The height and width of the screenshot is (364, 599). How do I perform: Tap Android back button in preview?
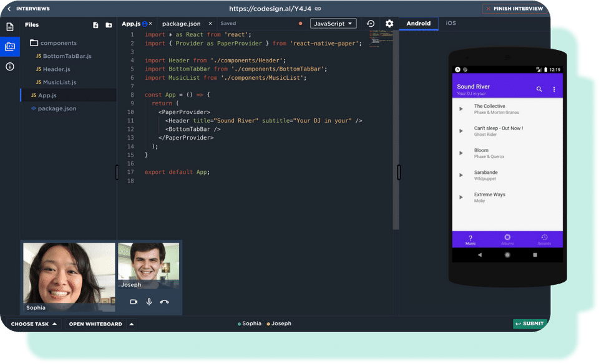coord(480,255)
